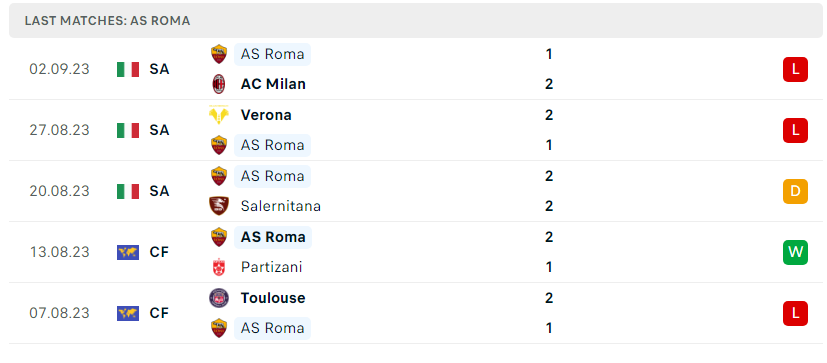Click the Partizani club crest icon
Viewport: 827px width, 363px height.
coord(218,267)
